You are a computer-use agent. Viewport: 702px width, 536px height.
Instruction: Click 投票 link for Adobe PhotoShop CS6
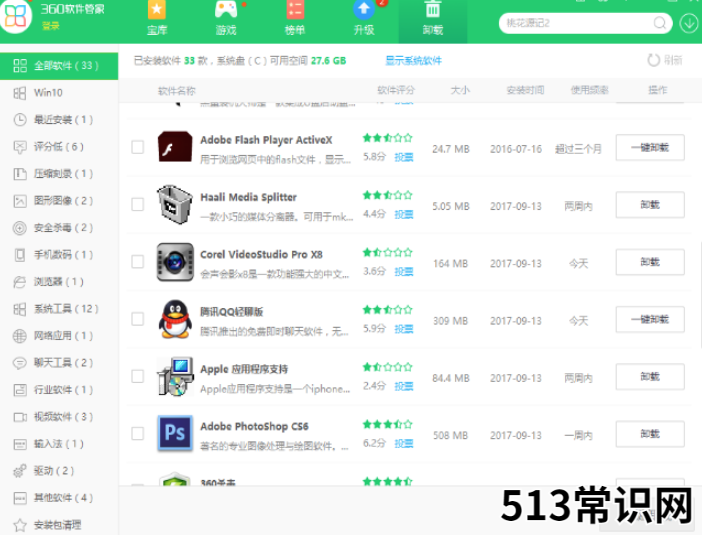404,444
